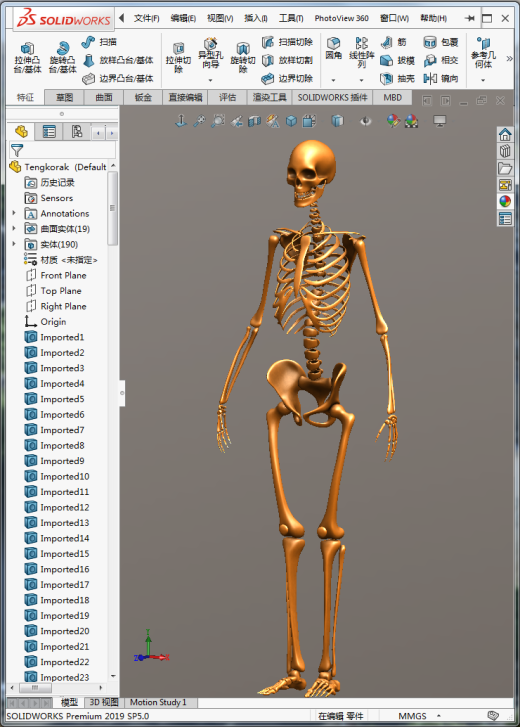Image resolution: width=520 pixels, height=727 pixels.
Task: Select Imported12 in the feature tree
Action: [64, 507]
